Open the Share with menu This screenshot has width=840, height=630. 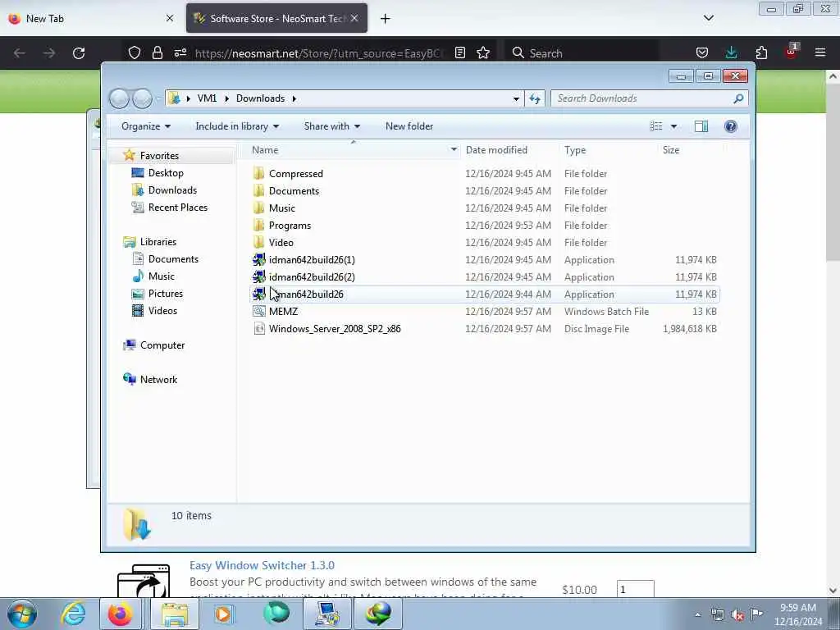331,126
